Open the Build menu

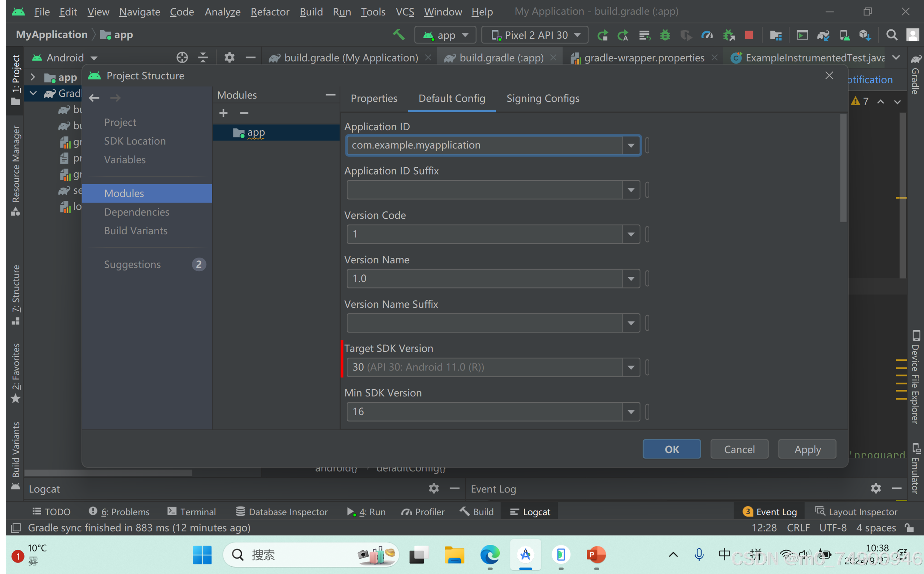click(x=311, y=12)
